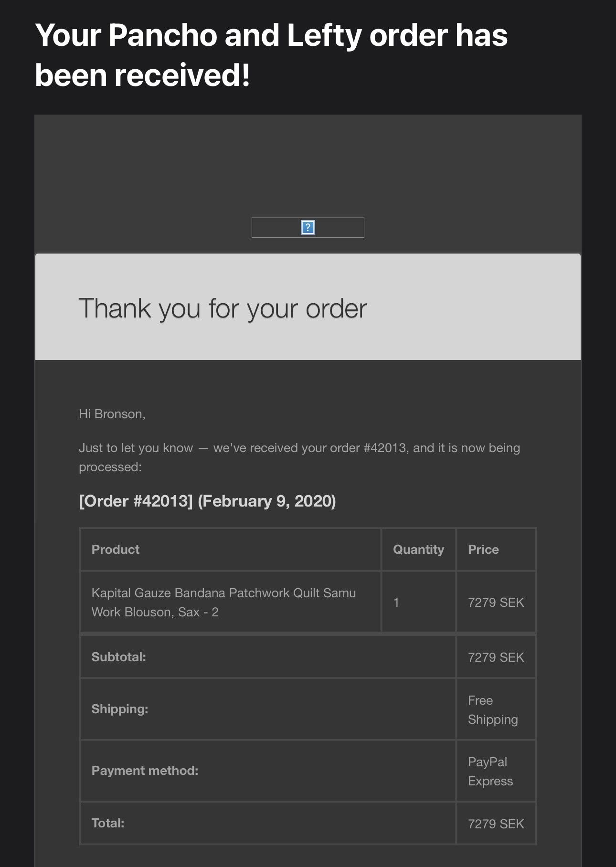Click the 'Free Shipping' value cell
This screenshot has width=616, height=867.
(x=496, y=709)
